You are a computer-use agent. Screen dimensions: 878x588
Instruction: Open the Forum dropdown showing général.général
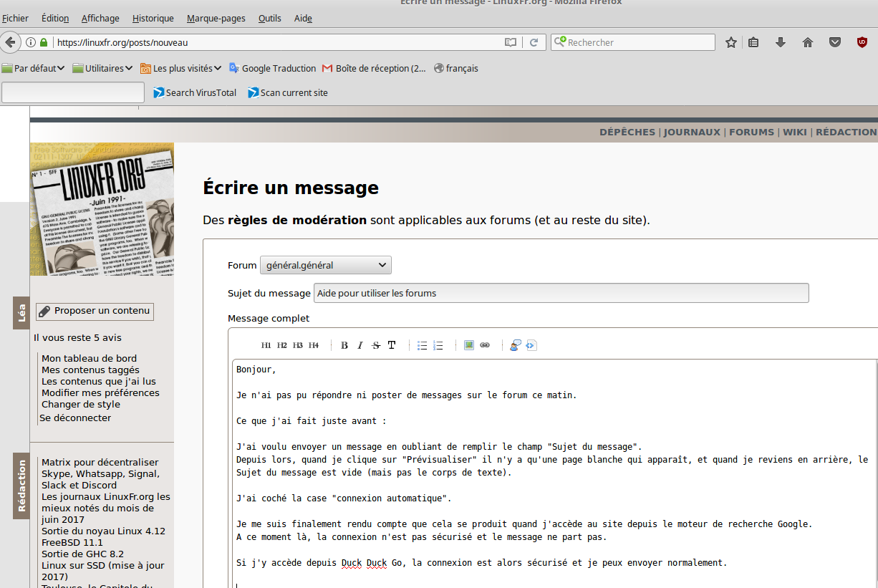[326, 265]
